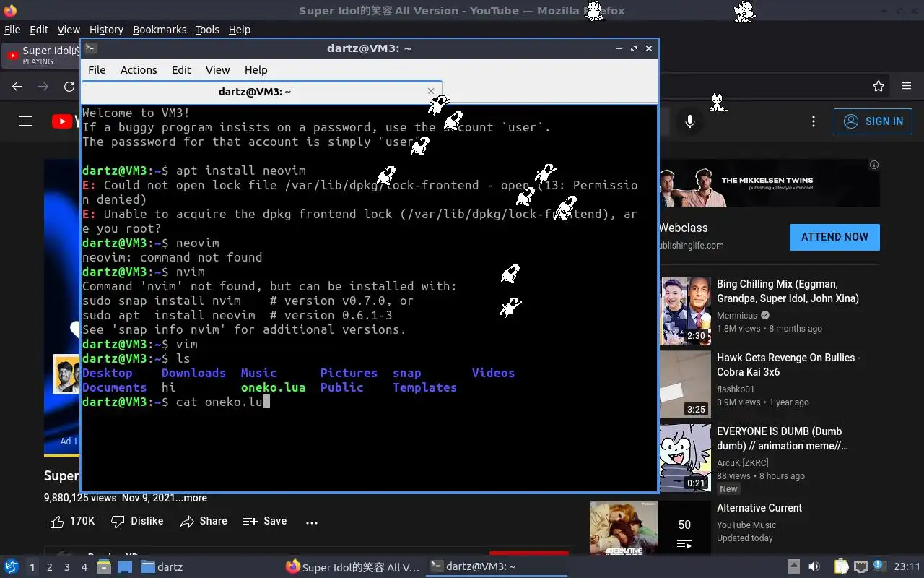Open Firefox hamburger application menu
Viewport: 924px width, 578px height.
click(x=907, y=87)
